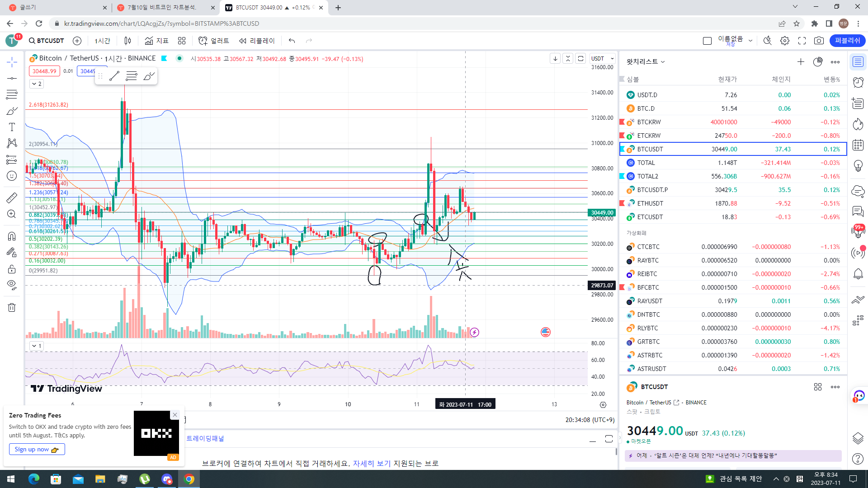Open the ideas lightbulb icon
This screenshot has height=488, width=868.
(x=858, y=166)
